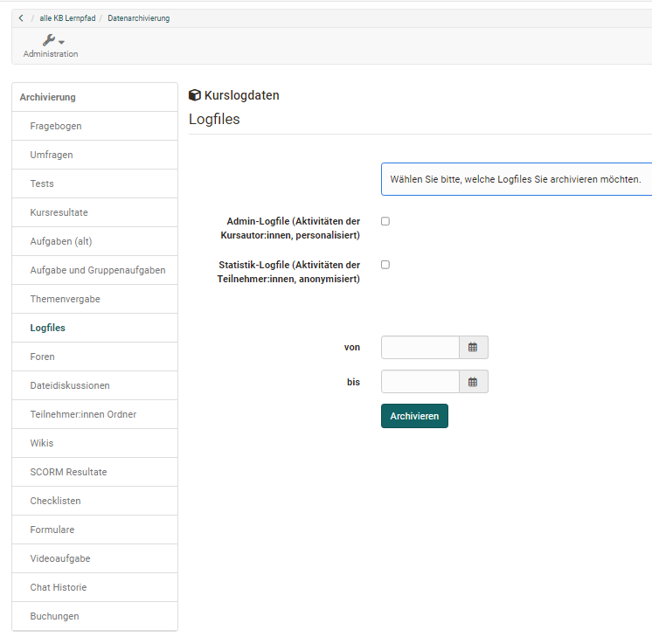Open Fragebogen in the archive menu
The image size is (652, 644).
(x=56, y=126)
